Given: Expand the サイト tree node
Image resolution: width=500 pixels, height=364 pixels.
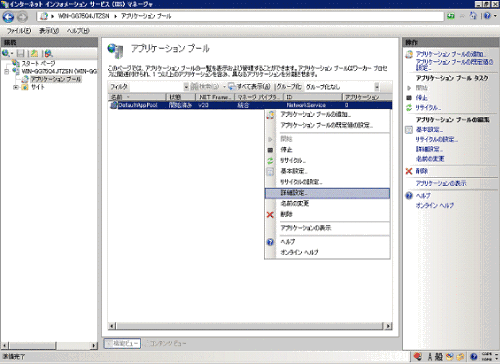Looking at the screenshot, I should pyautogui.click(x=15, y=87).
